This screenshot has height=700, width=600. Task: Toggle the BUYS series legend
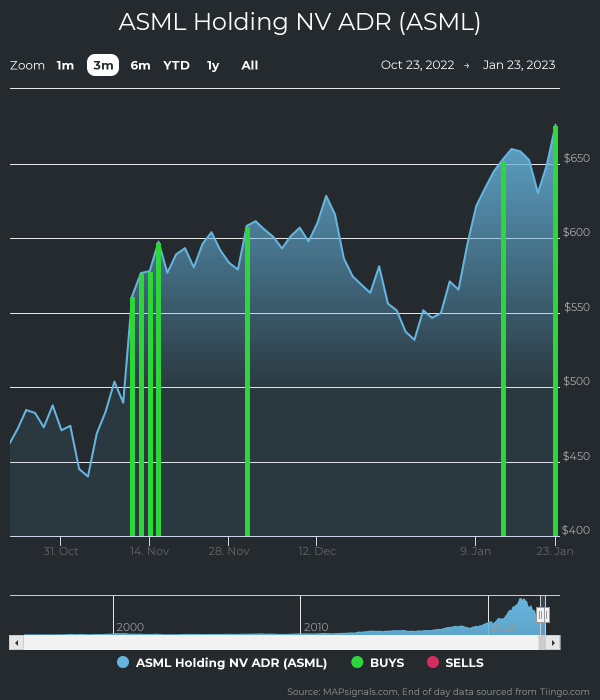(377, 663)
